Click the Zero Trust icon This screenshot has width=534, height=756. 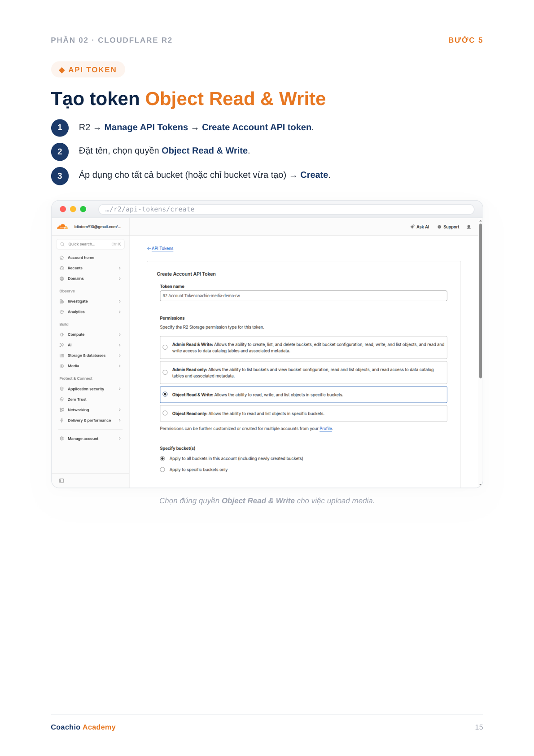[x=62, y=400]
